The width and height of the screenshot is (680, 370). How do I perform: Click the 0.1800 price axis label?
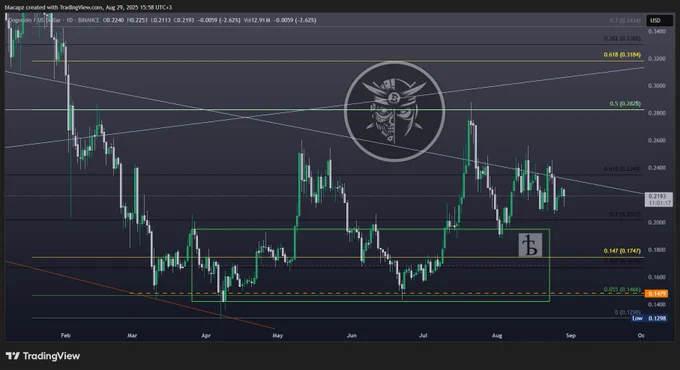coord(657,250)
